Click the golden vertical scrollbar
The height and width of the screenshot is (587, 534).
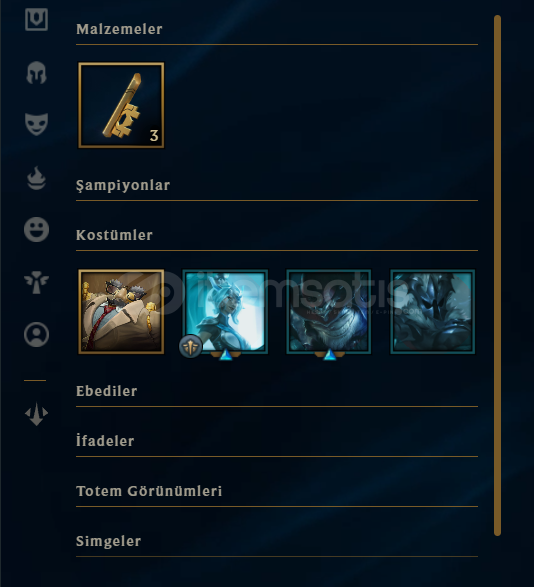point(497,276)
